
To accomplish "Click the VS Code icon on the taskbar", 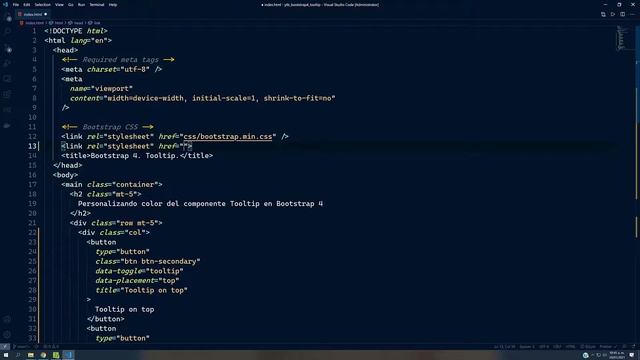I will tap(69, 355).
